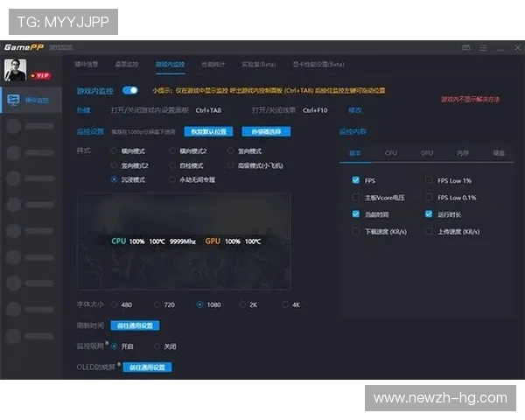Open the mail message icon in title bar
Screen dimensions: 525x420
tap(466, 48)
